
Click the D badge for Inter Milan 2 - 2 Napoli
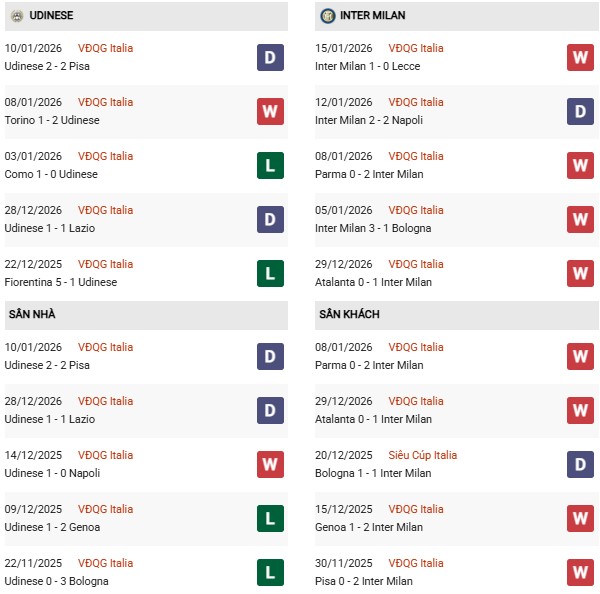click(x=580, y=111)
